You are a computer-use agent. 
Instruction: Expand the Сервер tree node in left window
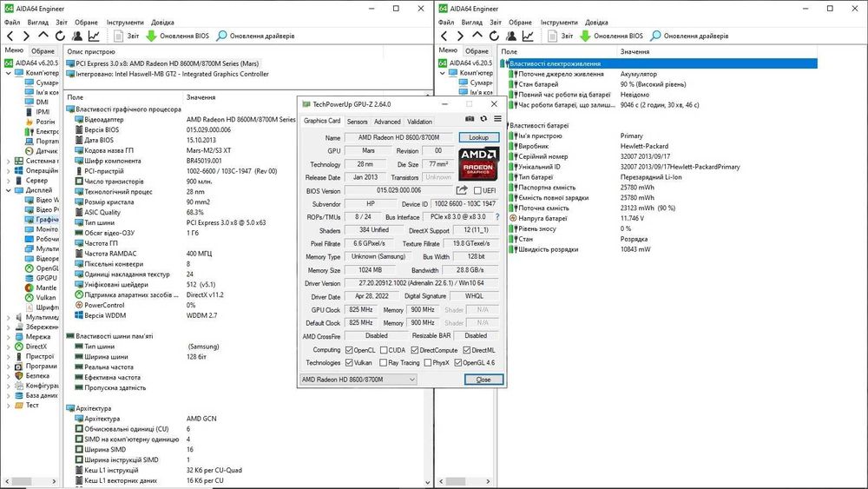[x=8, y=180]
